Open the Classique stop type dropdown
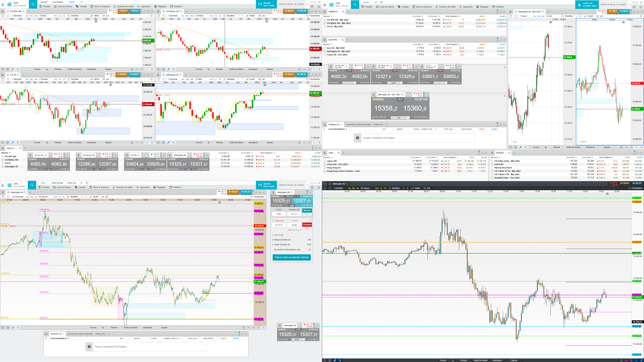Image resolution: width=644 pixels, height=362 pixels. point(307,228)
